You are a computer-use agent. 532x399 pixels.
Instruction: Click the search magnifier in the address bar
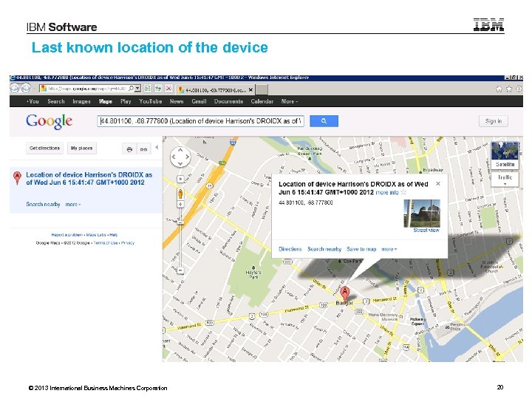131,89
